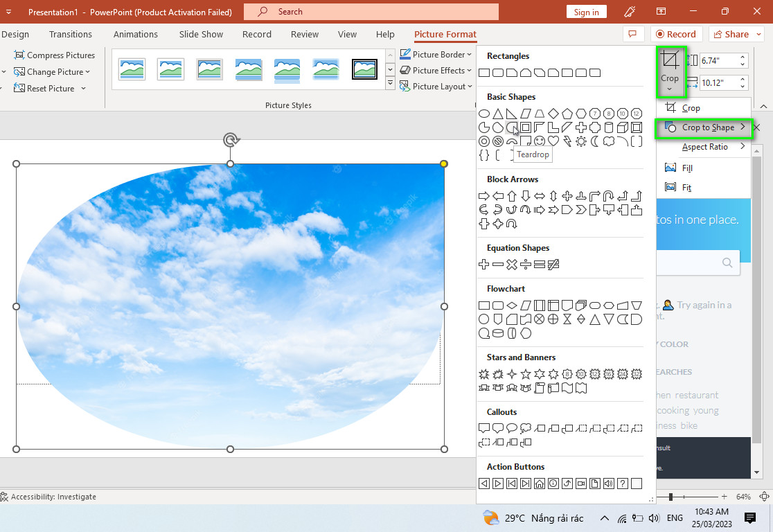Collapse the ribbon with the chevron
Image resolution: width=773 pixels, height=532 pixels.
[763, 106]
